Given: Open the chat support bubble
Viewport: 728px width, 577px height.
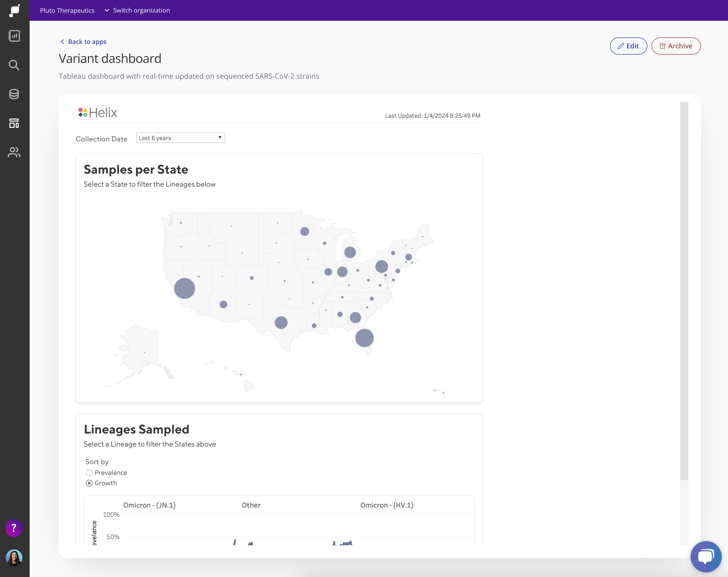Looking at the screenshot, I should [x=706, y=556].
